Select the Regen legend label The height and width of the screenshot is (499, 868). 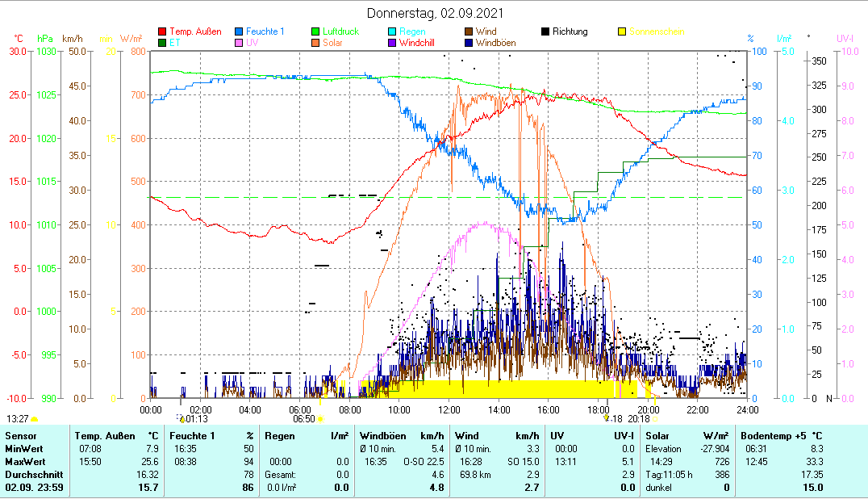(x=412, y=31)
